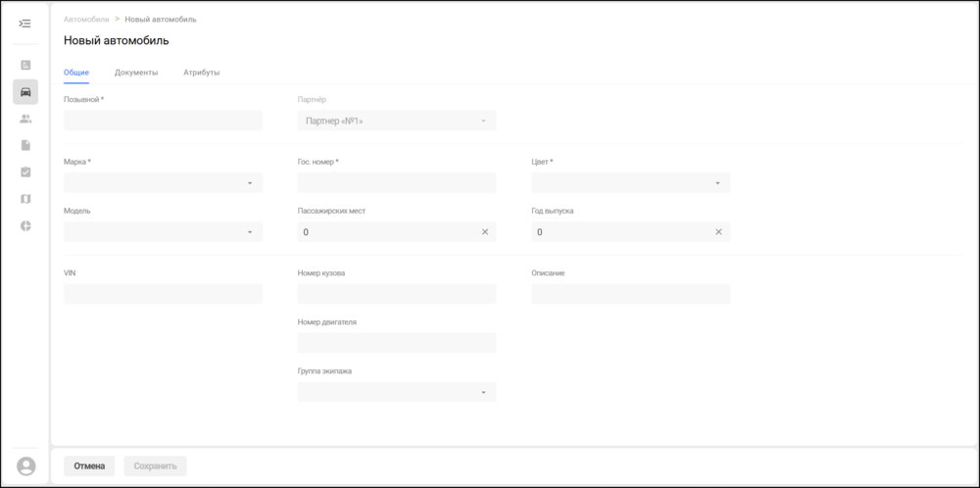Image resolution: width=980 pixels, height=488 pixels.
Task: Clear the Год выпуска field value
Action: pos(718,232)
